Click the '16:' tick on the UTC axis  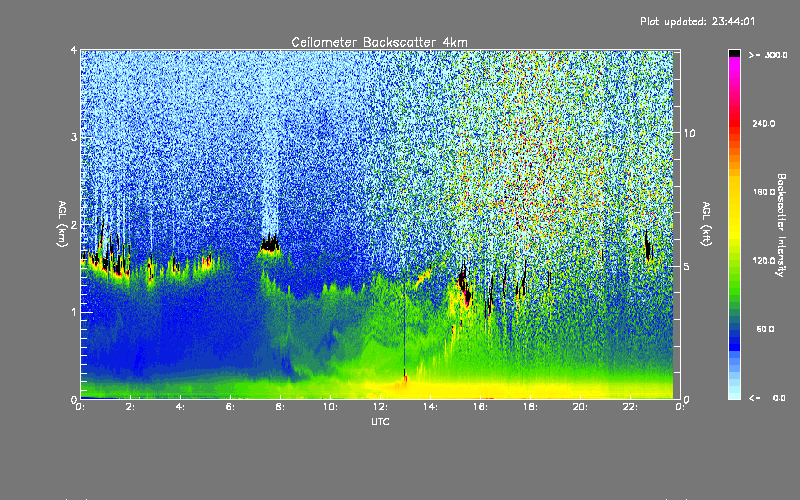[x=480, y=407]
